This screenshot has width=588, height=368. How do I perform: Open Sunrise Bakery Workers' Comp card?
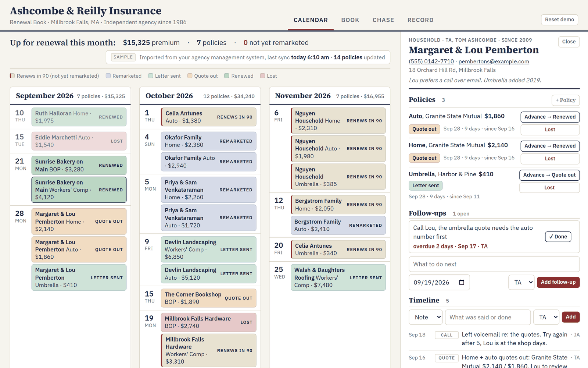(79, 190)
